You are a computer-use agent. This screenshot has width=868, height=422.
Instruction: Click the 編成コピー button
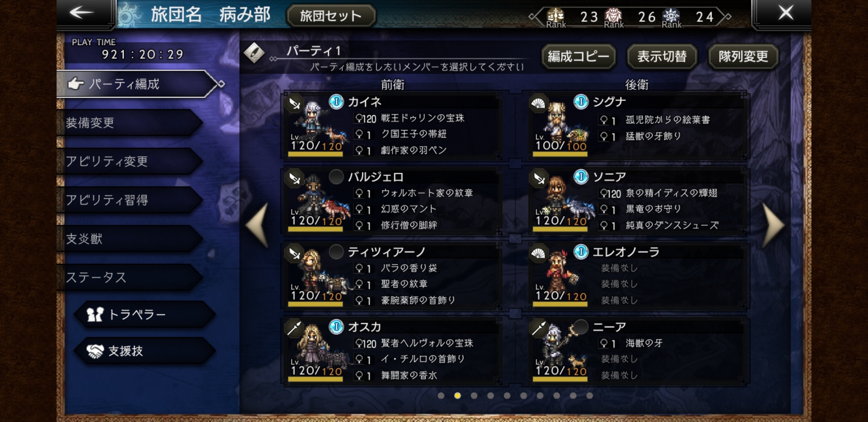coord(579,57)
